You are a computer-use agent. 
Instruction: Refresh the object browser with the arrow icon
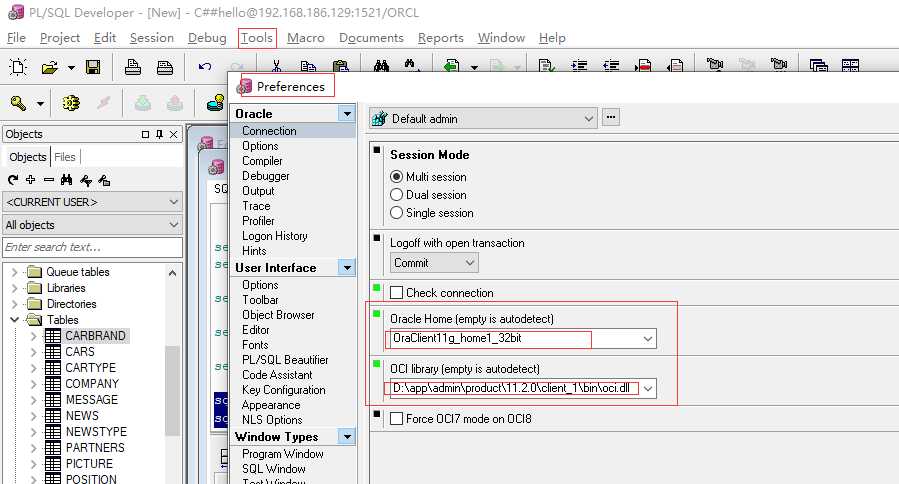[x=13, y=180]
